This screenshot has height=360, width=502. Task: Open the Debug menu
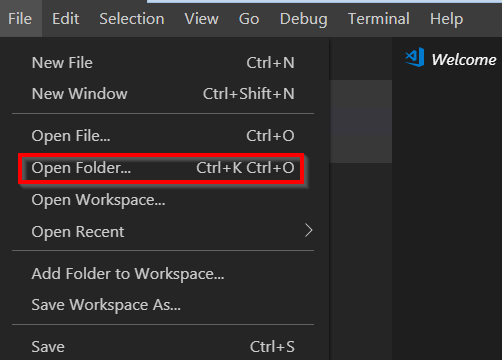click(303, 19)
